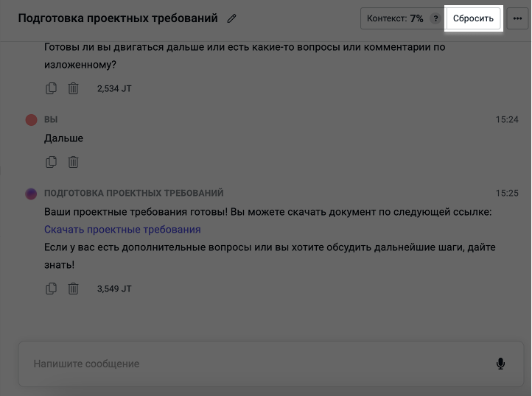Click the chat title Подготовка проектных требований
This screenshot has width=532, height=396.
[x=118, y=18]
